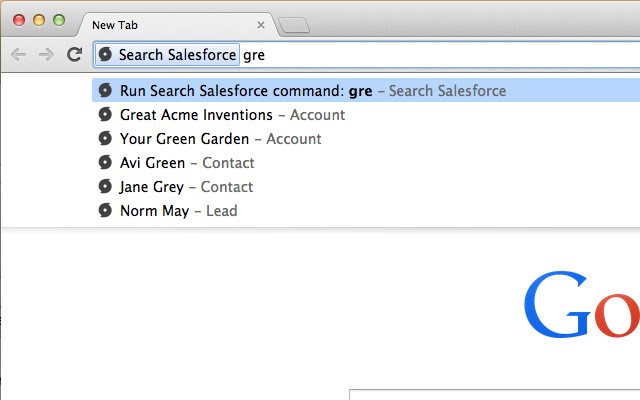This screenshot has height=400, width=640.
Task: Open a new tab with the tab button
Action: [x=294, y=25]
